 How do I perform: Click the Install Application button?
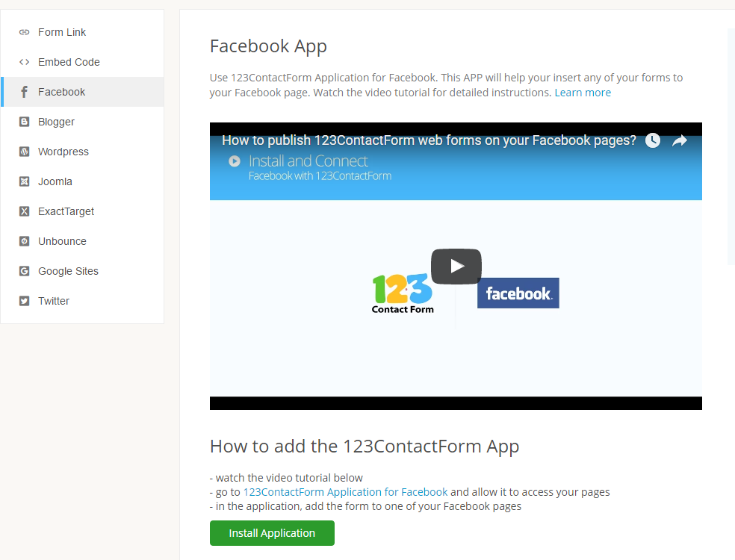click(x=272, y=533)
